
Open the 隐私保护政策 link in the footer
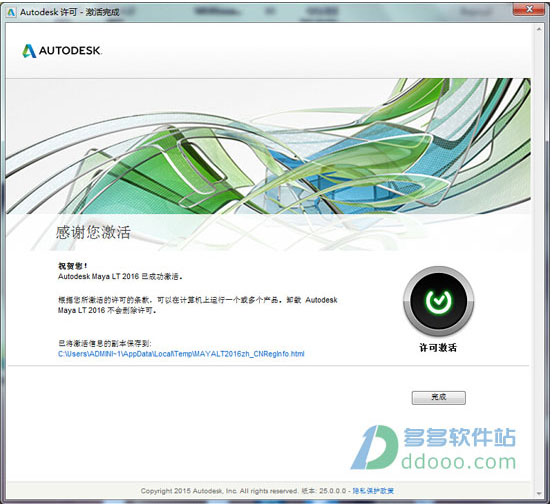pyautogui.click(x=373, y=491)
